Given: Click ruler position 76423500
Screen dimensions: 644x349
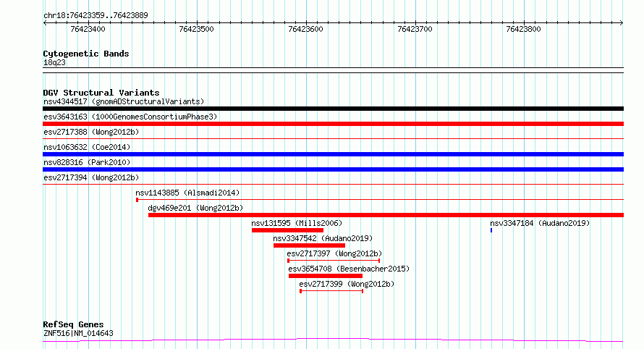Looking at the screenshot, I should click(196, 29).
